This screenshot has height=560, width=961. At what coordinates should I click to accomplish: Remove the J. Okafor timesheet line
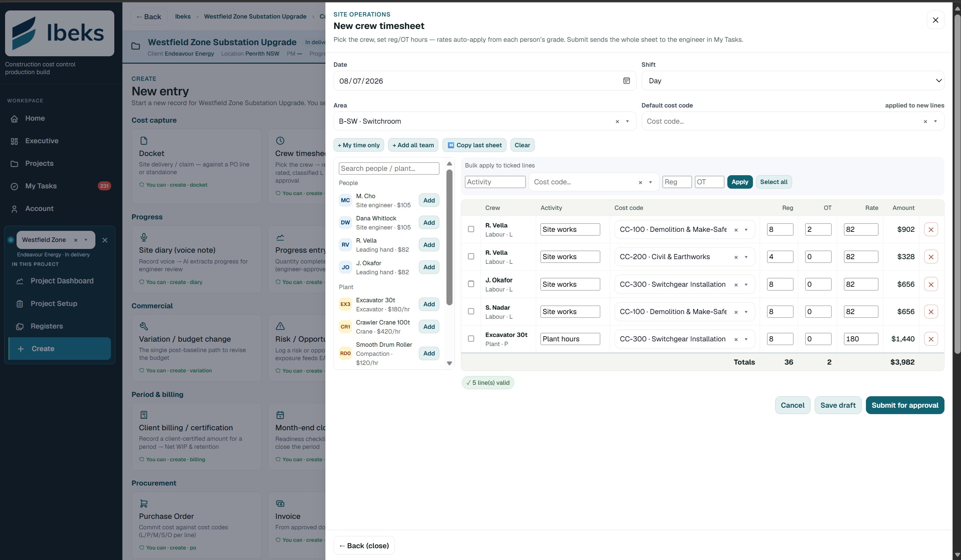coord(931,284)
